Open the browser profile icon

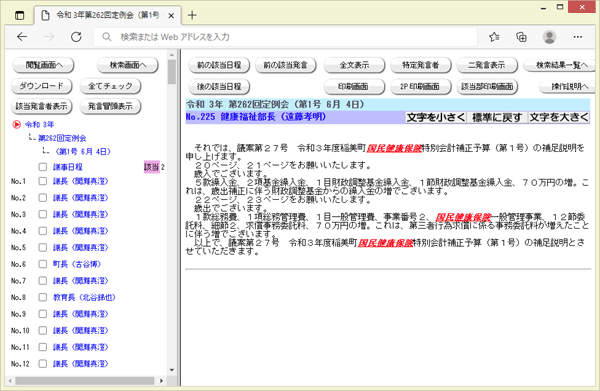pyautogui.click(x=549, y=37)
